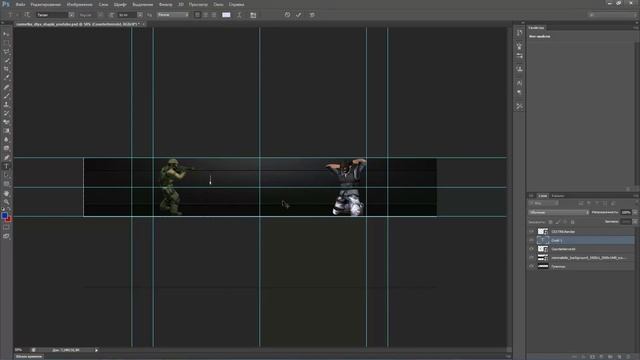This screenshot has height=360, width=640.
Task: Open the font size dropdown
Action: click(x=140, y=15)
